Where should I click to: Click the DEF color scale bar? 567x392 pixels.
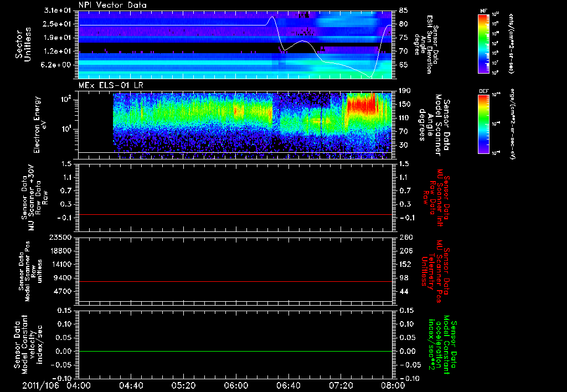[x=483, y=124]
